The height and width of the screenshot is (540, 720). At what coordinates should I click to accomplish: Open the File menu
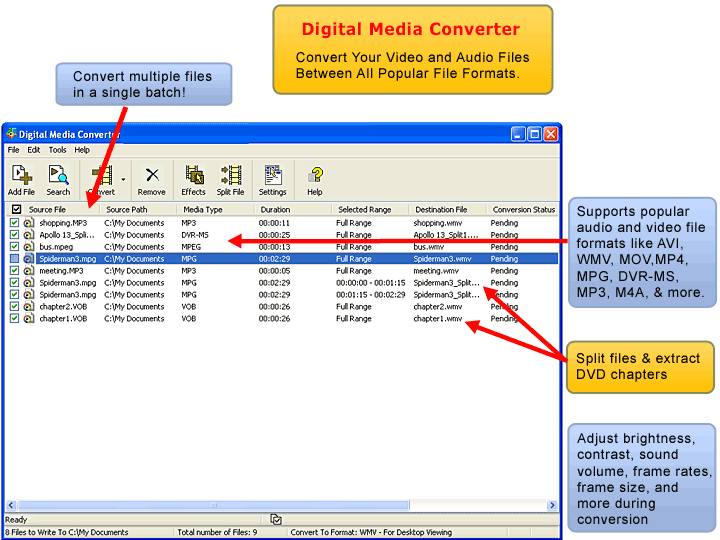click(13, 150)
